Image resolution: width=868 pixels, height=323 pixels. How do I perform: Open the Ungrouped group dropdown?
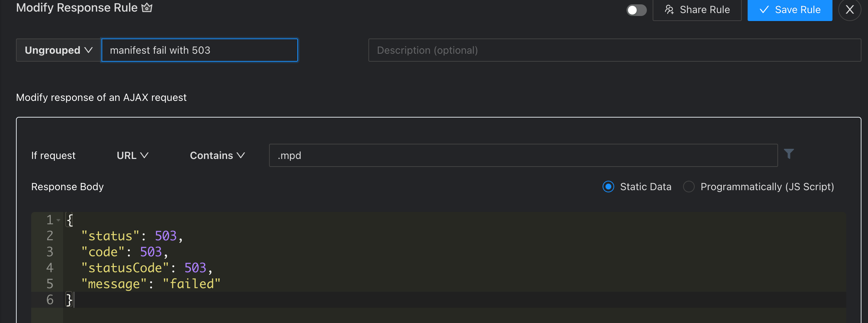coord(58,50)
